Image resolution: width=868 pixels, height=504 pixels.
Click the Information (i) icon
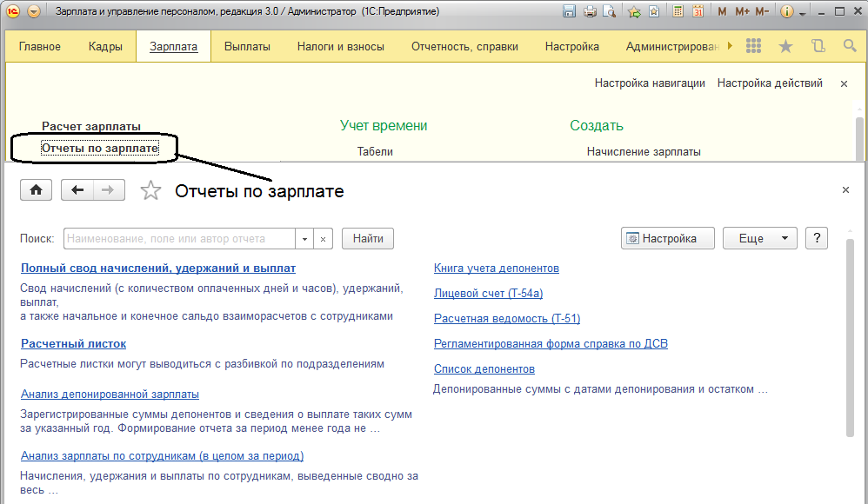786,11
